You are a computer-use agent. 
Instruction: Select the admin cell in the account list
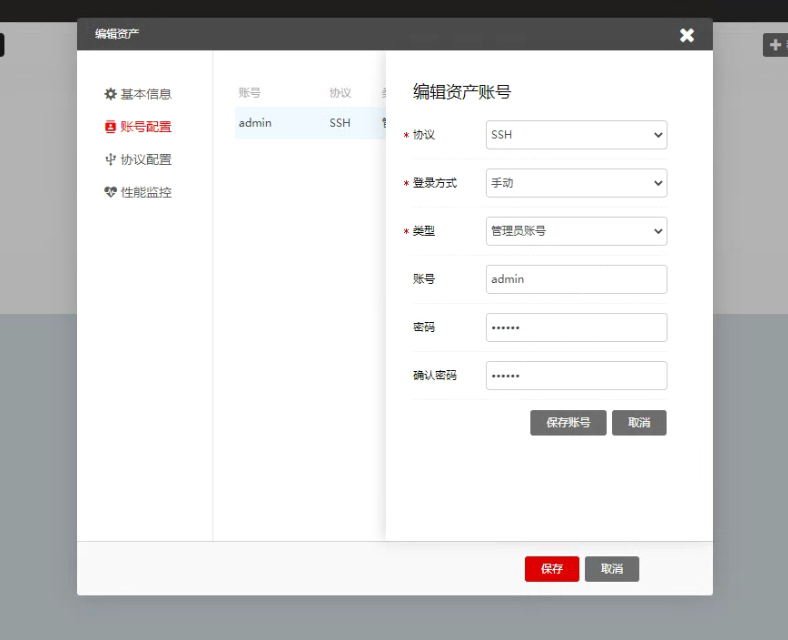255,123
